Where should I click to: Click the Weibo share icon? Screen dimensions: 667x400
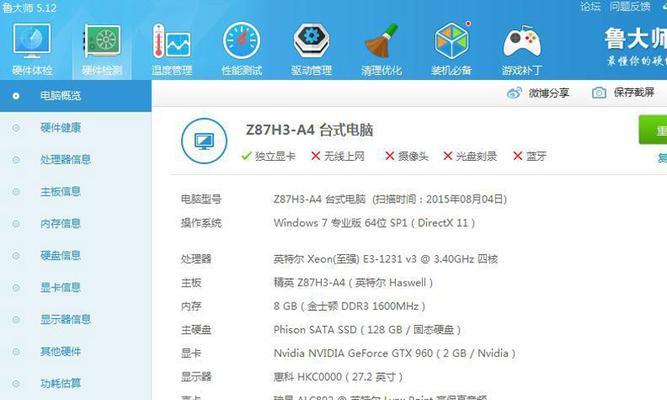(514, 93)
